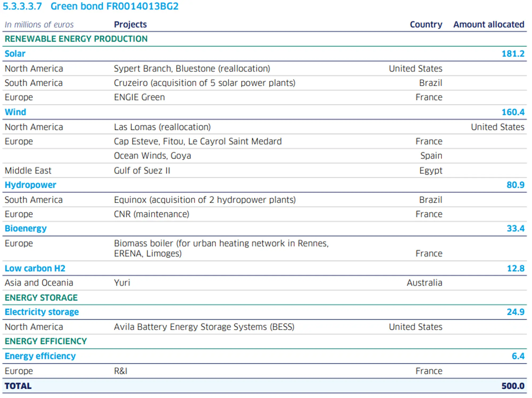Screen dimensions: 532x398
Task: Click the heading 'Green bond FR0014013BG2'
Action: pyautogui.click(x=114, y=6)
